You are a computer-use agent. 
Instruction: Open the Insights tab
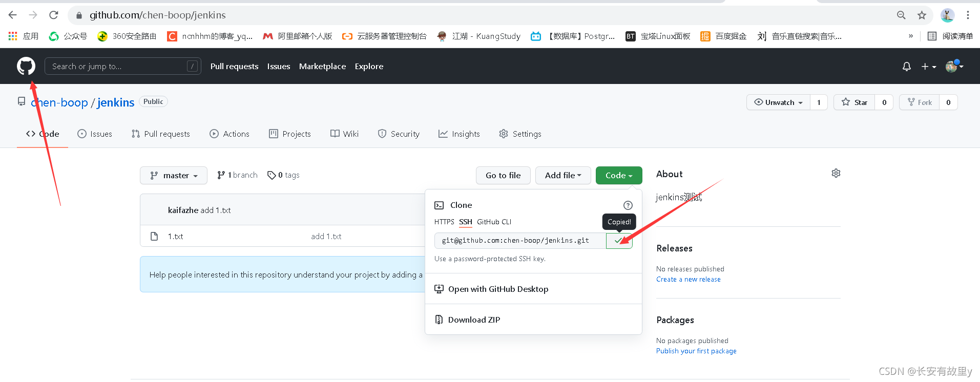(459, 134)
